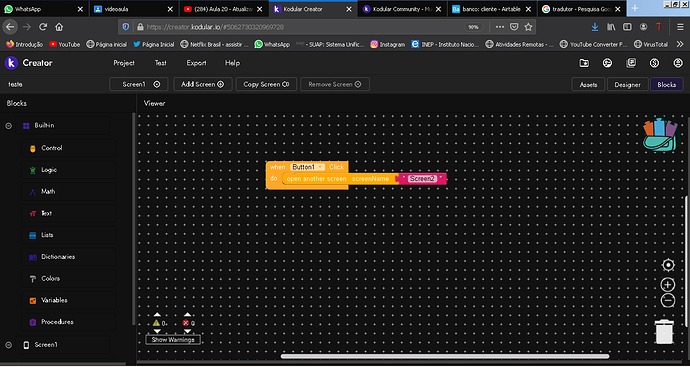Collapse the Built-in blocks group

[x=8, y=126]
